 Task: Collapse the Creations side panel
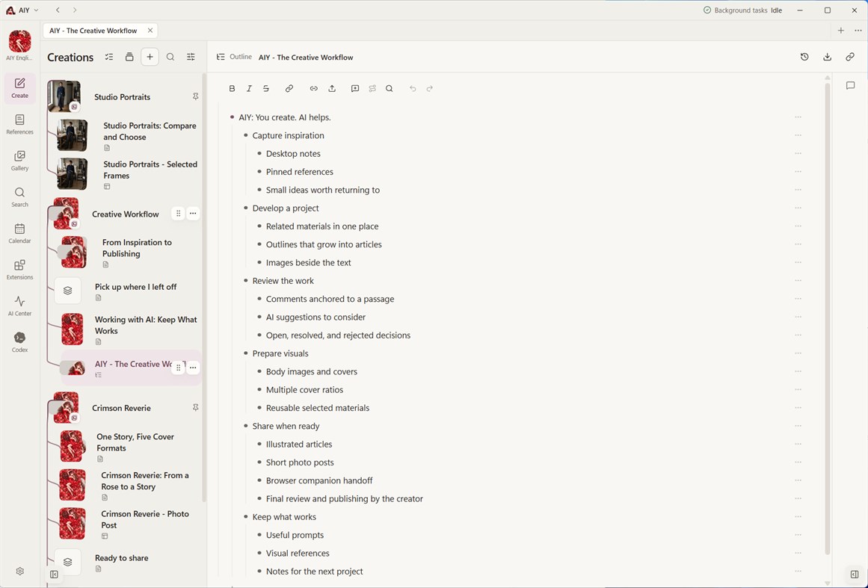click(x=54, y=574)
